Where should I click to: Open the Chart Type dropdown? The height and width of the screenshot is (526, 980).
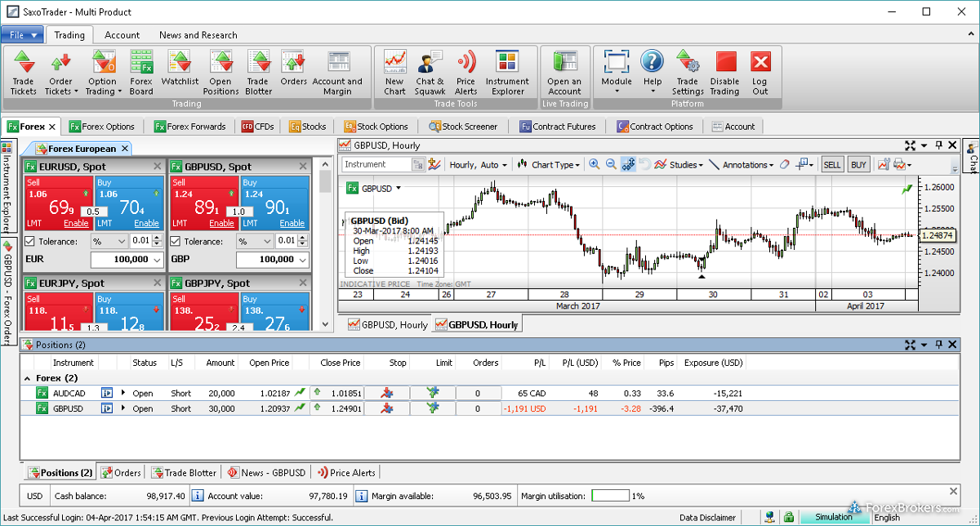(550, 165)
